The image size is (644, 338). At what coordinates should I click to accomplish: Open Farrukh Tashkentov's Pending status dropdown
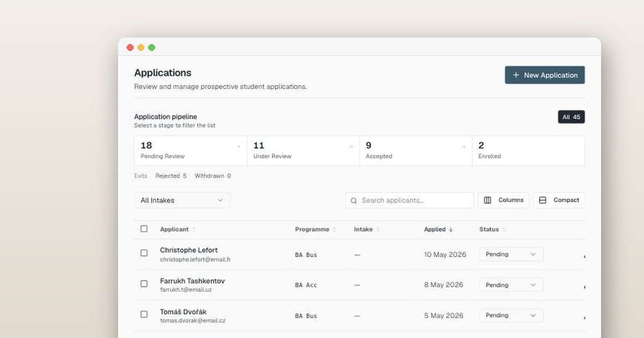click(511, 285)
